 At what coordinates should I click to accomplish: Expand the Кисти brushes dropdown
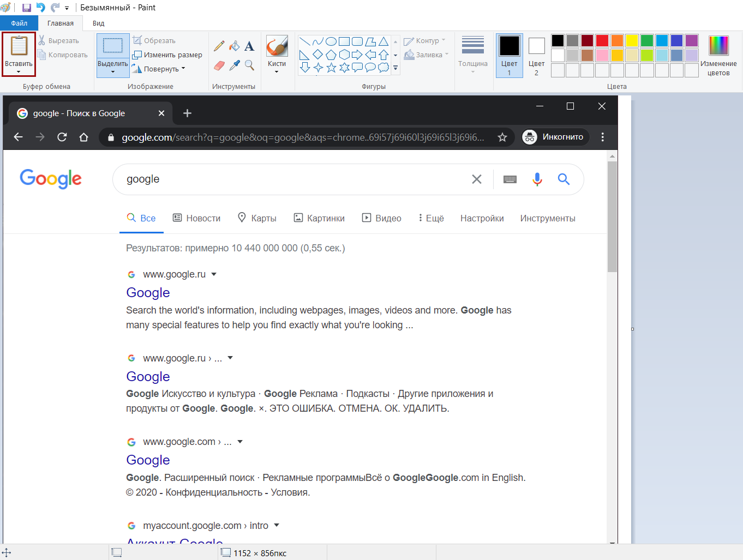pyautogui.click(x=277, y=71)
